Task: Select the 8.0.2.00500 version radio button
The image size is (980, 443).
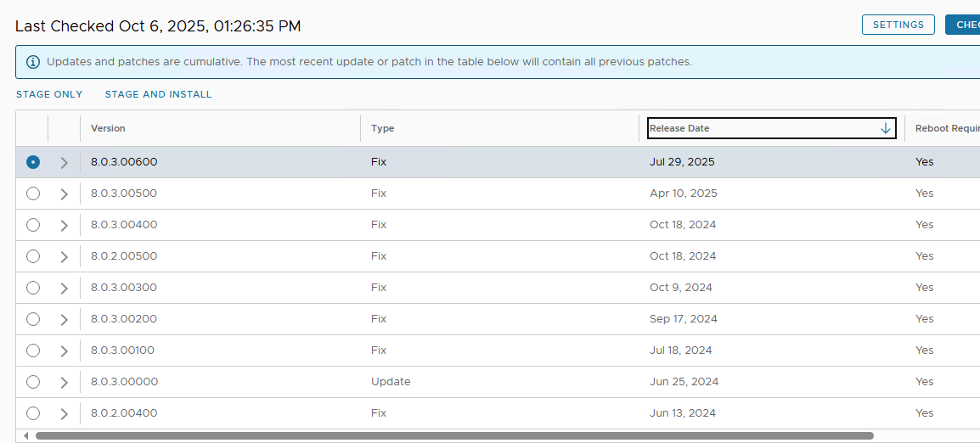Action: pyautogui.click(x=33, y=256)
